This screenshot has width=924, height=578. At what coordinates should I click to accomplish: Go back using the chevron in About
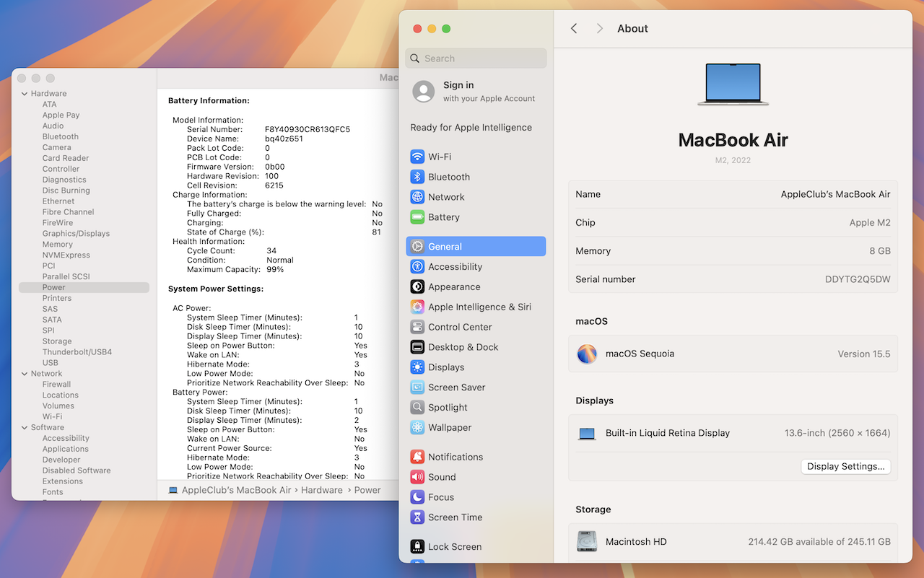coord(574,28)
